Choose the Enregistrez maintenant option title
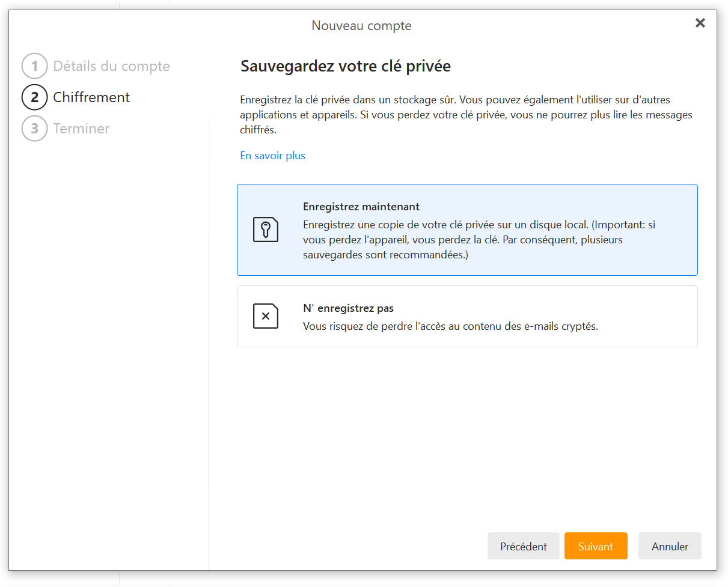Screen dimensions: 728x587 pos(361,207)
